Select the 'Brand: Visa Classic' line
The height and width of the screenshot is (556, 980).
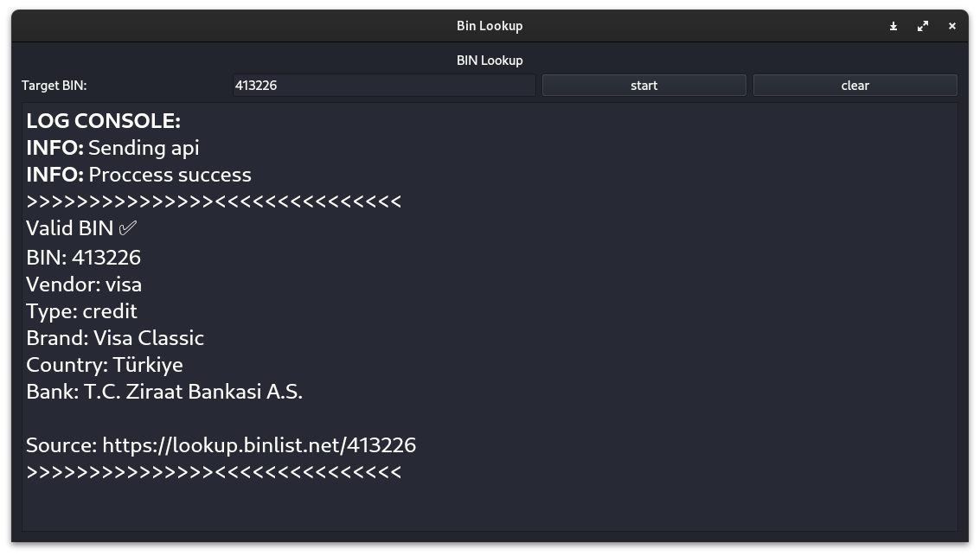click(116, 339)
